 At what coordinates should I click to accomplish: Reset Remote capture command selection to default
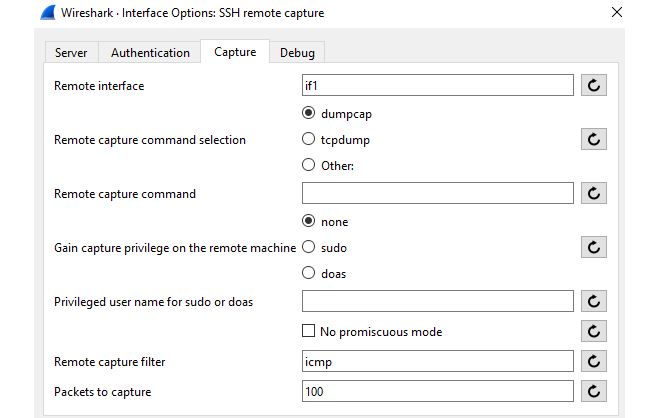coord(594,140)
